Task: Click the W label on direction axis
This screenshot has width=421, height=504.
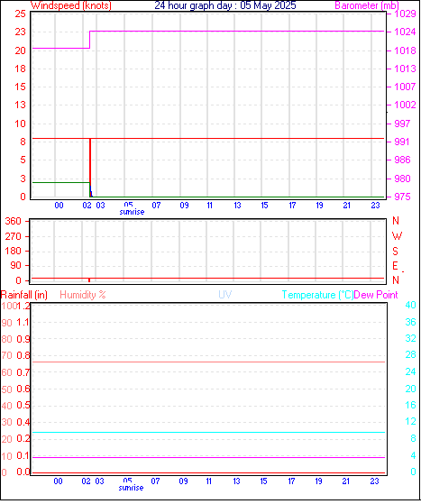Action: [x=397, y=236]
